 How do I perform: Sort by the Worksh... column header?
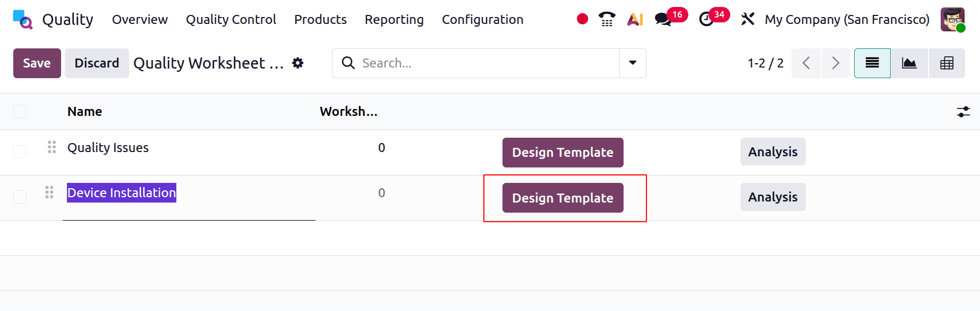348,112
